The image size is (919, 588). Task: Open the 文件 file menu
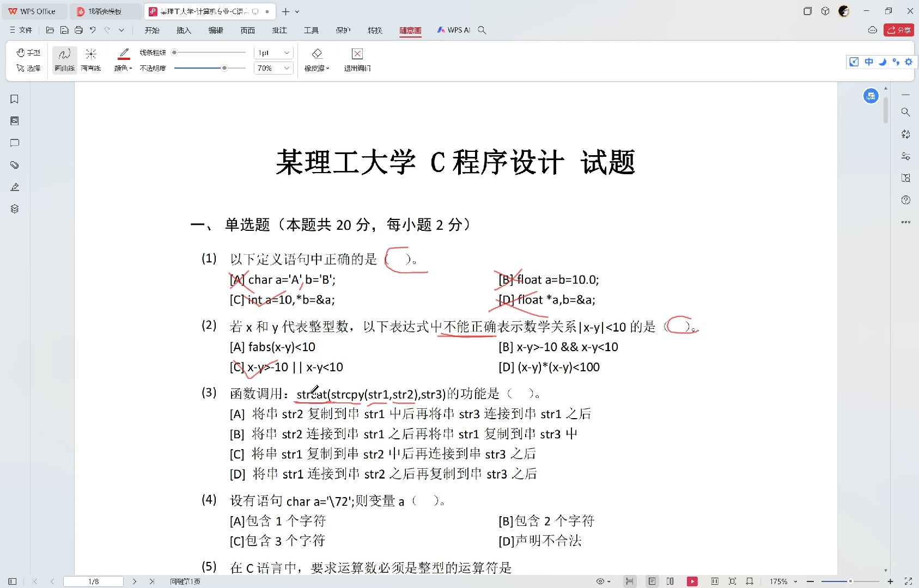[21, 30]
